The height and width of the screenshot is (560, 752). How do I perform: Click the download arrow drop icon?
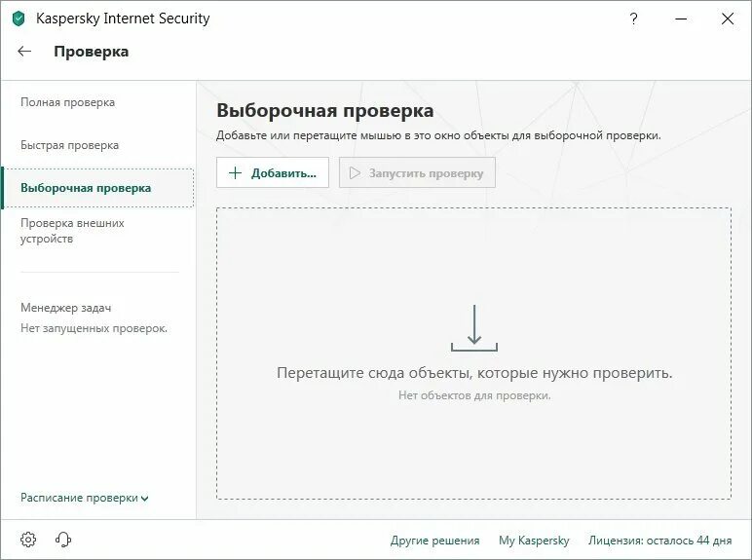474,328
